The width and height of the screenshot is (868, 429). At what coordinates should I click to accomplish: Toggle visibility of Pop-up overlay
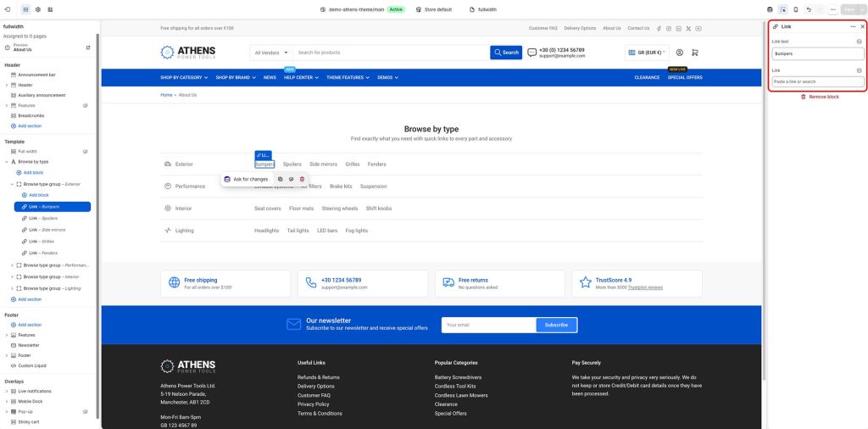[86, 412]
